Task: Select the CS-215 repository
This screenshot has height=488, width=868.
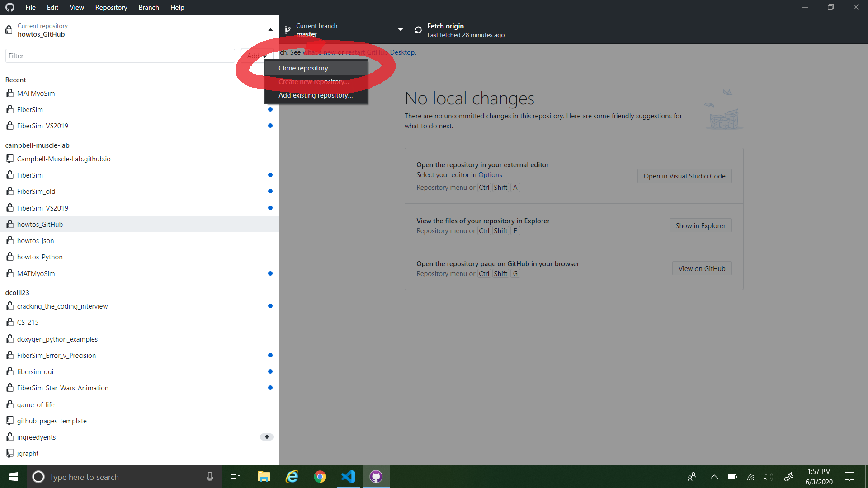Action: click(139, 322)
